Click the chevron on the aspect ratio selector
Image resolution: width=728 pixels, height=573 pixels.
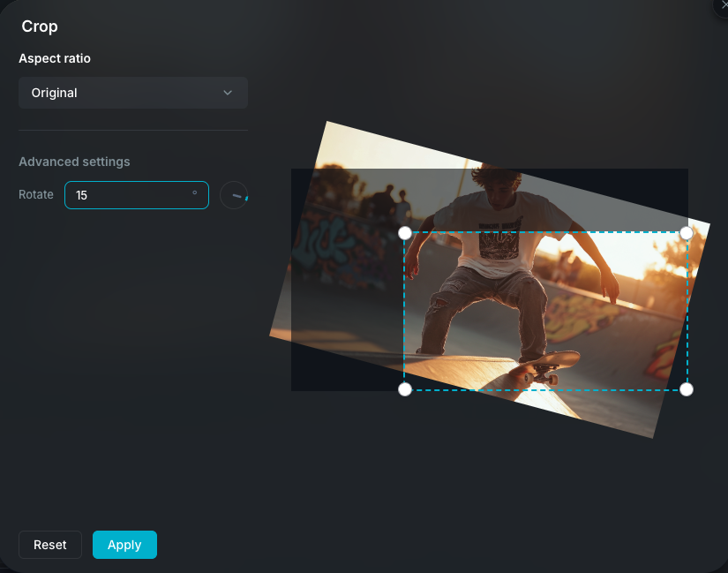(x=228, y=92)
